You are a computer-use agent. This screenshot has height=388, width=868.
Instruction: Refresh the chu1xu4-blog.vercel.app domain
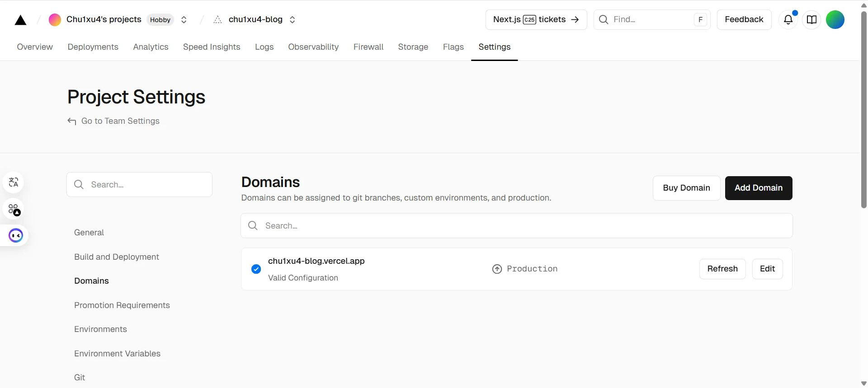click(x=722, y=269)
